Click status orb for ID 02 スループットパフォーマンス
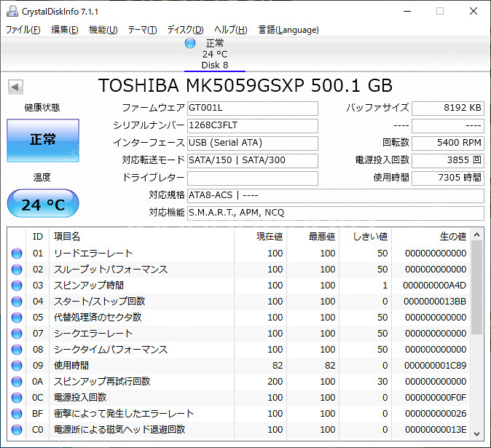This screenshot has width=491, height=448. coord(17,270)
